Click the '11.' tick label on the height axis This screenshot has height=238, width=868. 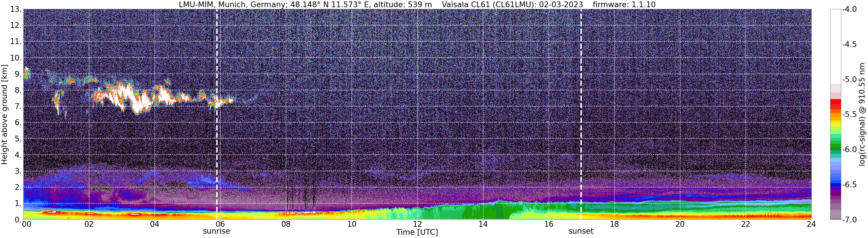pyautogui.click(x=16, y=41)
